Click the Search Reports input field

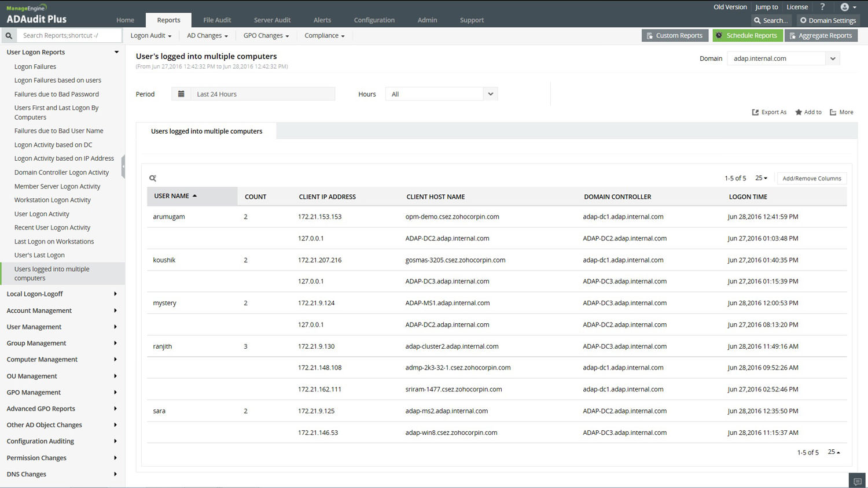(69, 36)
